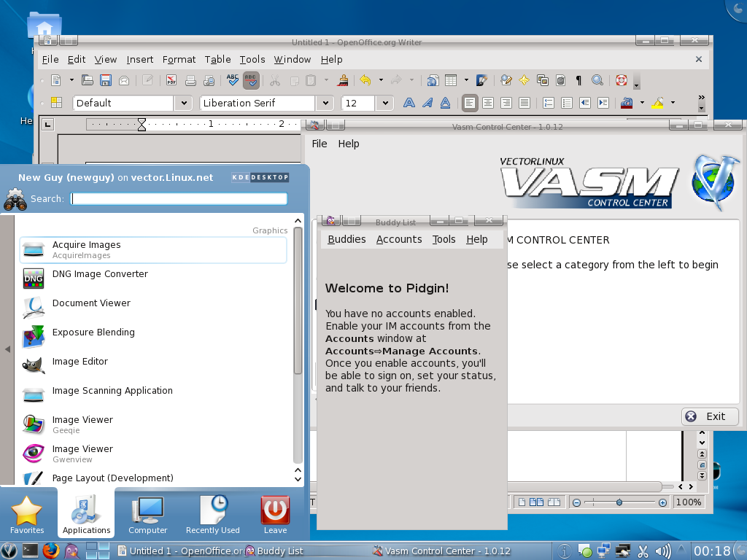Click the KDE menu Search input field
This screenshot has height=560, width=747.
[x=179, y=198]
